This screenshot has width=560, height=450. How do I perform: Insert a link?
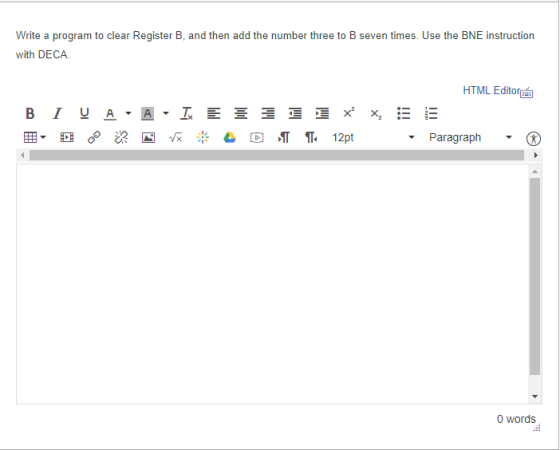[94, 138]
